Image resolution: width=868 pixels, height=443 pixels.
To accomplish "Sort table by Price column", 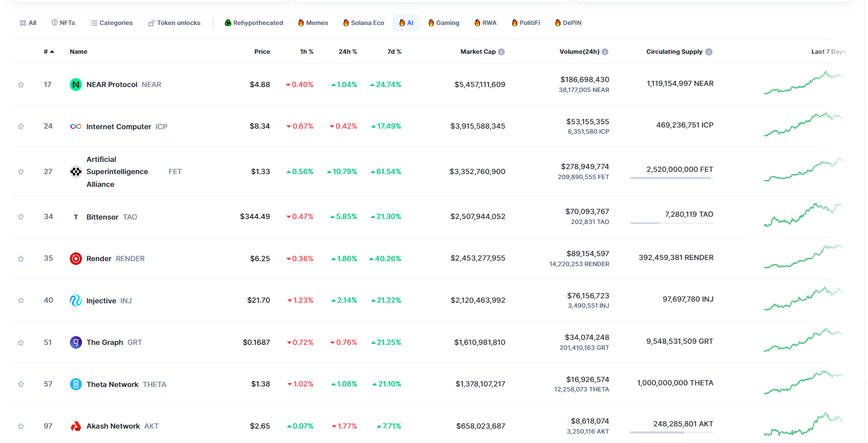I will pos(262,52).
